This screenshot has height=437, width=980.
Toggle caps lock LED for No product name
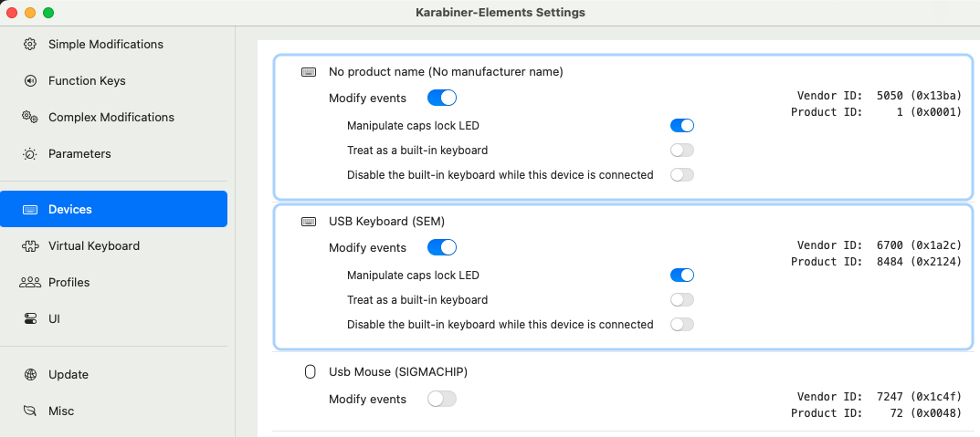tap(682, 126)
